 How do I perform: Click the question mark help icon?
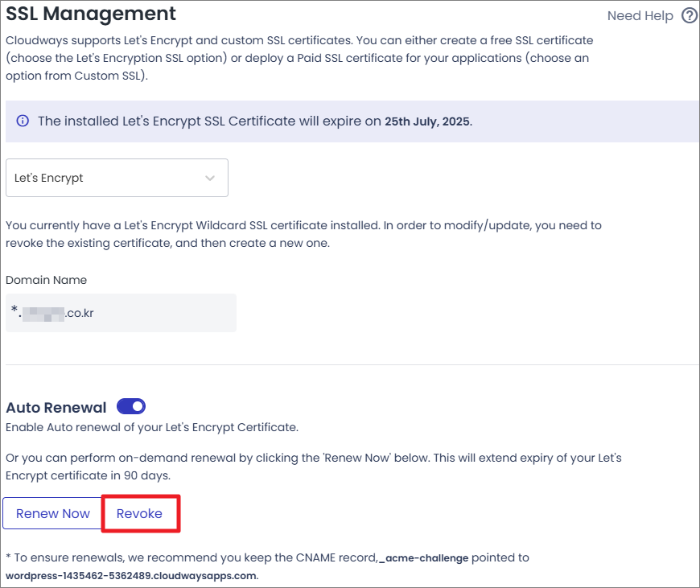click(x=689, y=15)
